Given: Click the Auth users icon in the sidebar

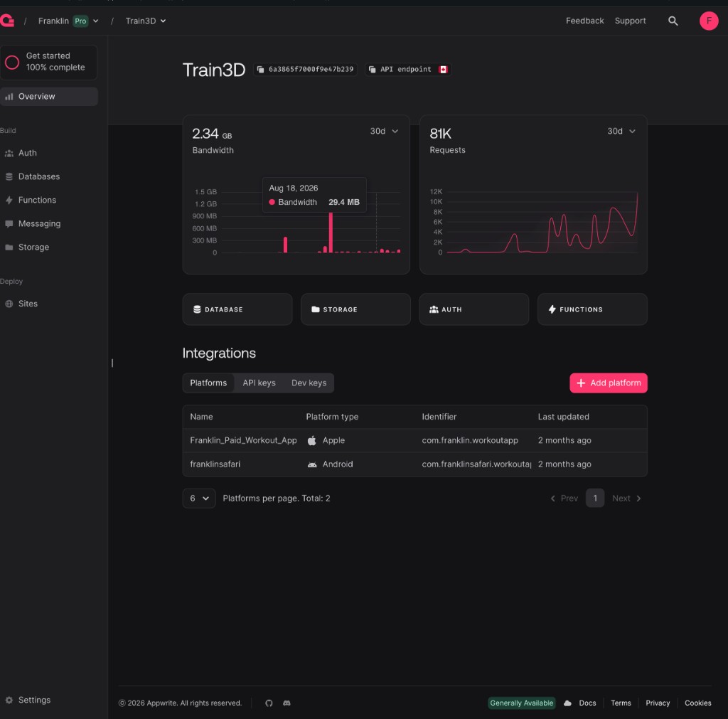Looking at the screenshot, I should pyautogui.click(x=9, y=154).
